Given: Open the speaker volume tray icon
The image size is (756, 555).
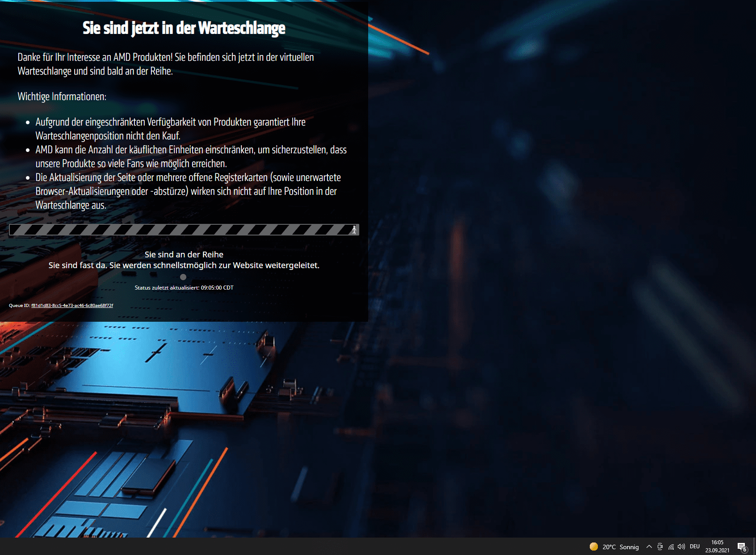Looking at the screenshot, I should coord(681,547).
